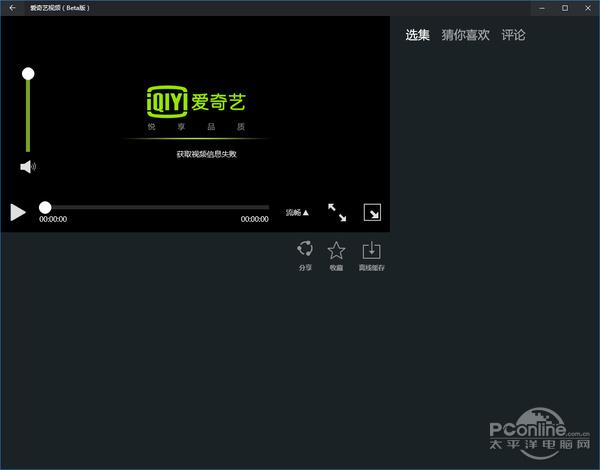Click the middle of the video seek bar
Viewport: 600px width, 470px height.
(154, 207)
